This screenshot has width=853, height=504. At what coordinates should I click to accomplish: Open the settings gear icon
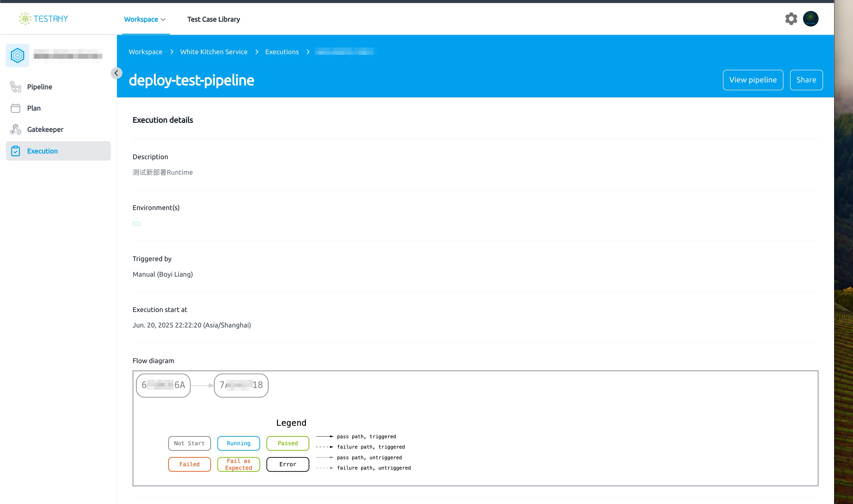click(x=791, y=19)
